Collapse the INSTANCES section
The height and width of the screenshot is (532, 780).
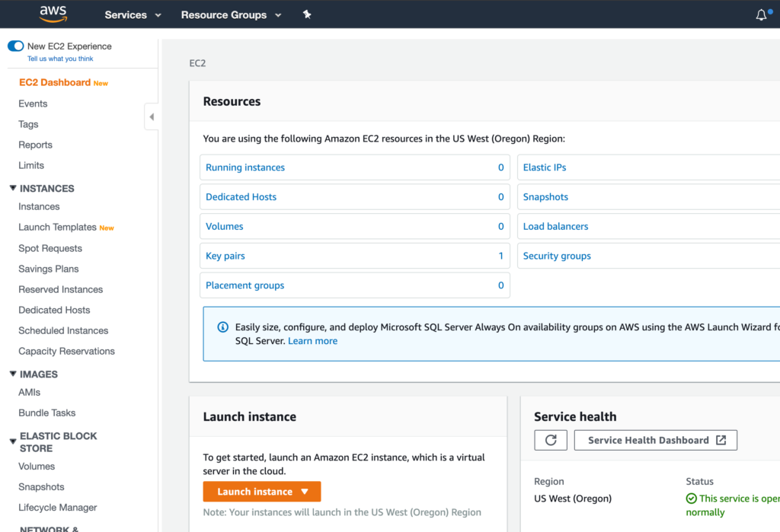[x=13, y=188]
